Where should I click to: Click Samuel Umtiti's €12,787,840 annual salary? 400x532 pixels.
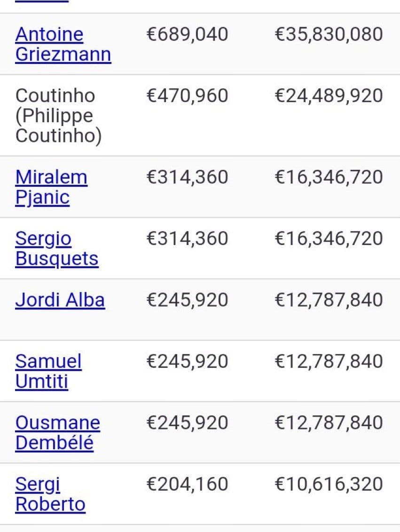point(329,361)
